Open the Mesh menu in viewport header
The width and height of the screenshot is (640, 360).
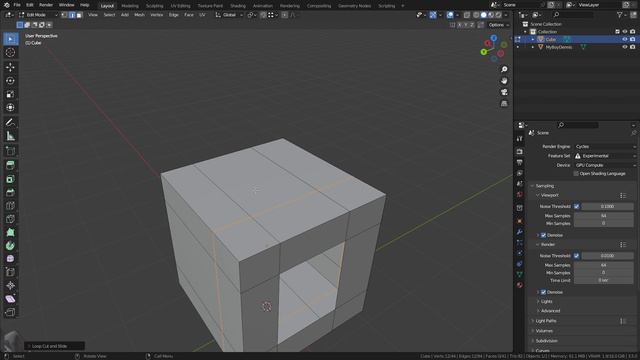point(139,15)
